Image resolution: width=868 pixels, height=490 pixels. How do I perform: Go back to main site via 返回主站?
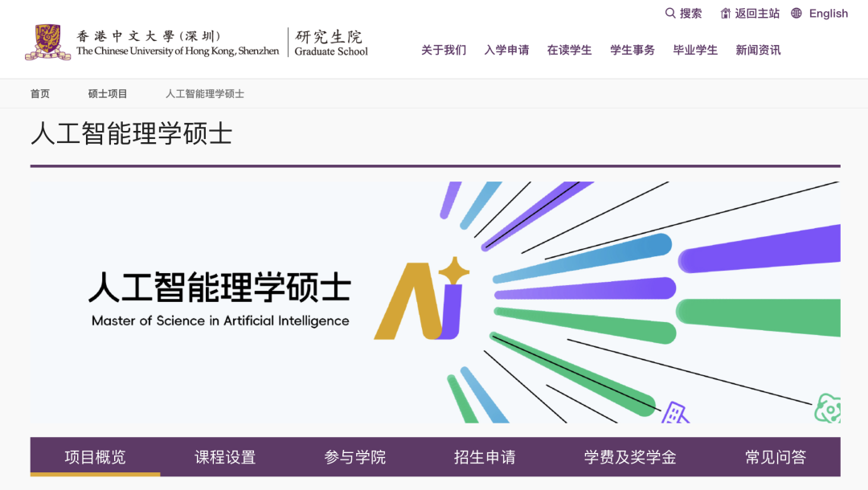click(x=757, y=14)
